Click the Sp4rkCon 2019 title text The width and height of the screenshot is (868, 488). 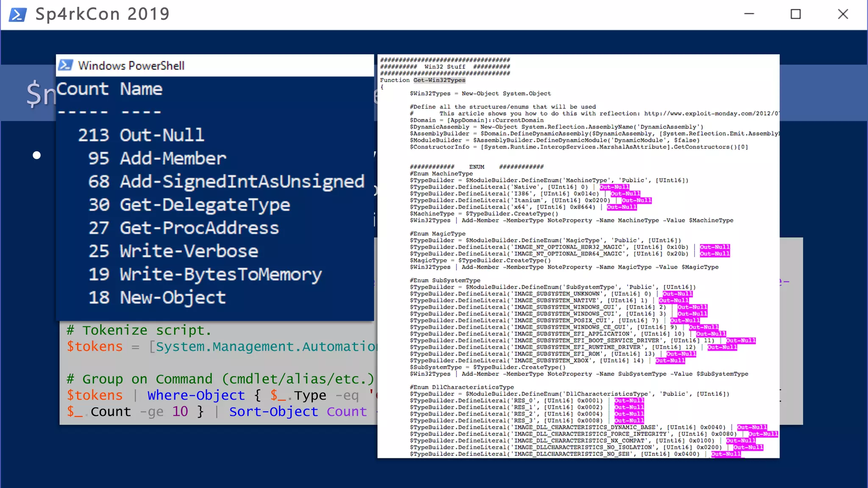point(102,14)
